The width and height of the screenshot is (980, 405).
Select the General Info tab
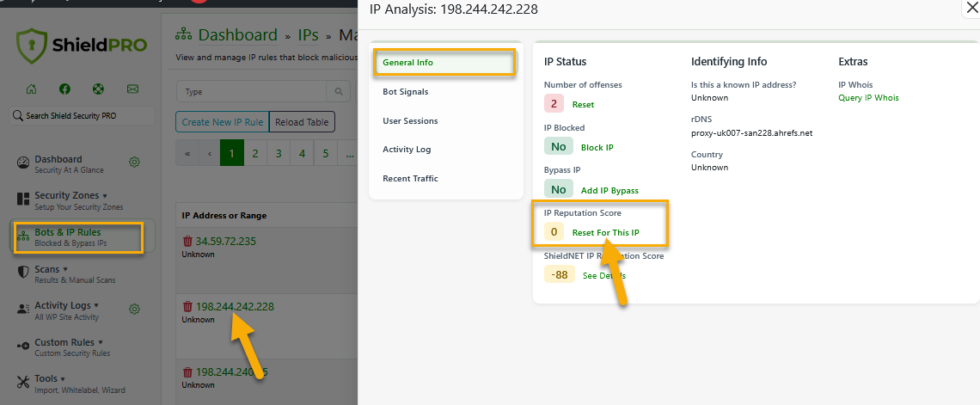tap(444, 63)
